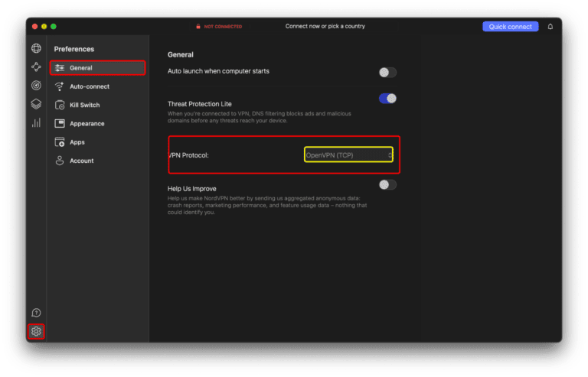
Task: Open the Meshnet icon in sidebar
Action: (x=37, y=67)
